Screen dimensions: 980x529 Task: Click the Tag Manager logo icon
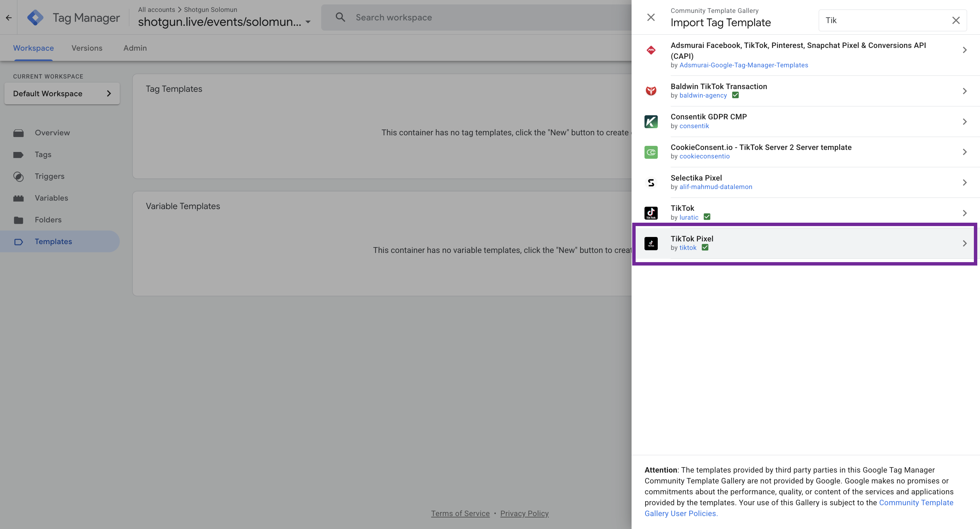(35, 17)
